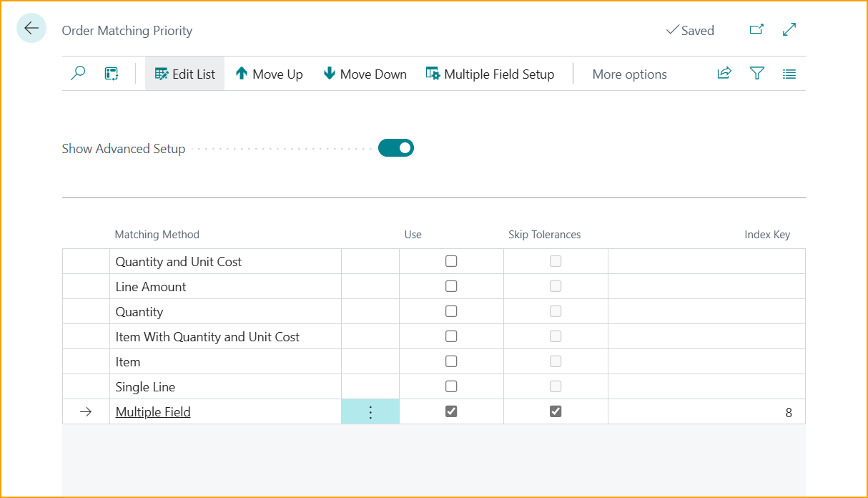Uncheck Skip Tolerances for Multiple Field
Viewport: 868px width, 498px height.
pyautogui.click(x=556, y=411)
